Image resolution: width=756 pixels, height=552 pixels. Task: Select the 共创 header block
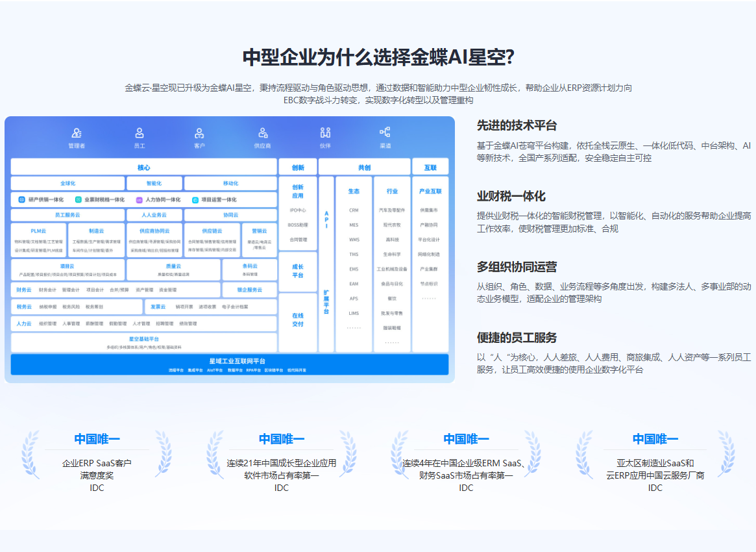[x=364, y=168]
